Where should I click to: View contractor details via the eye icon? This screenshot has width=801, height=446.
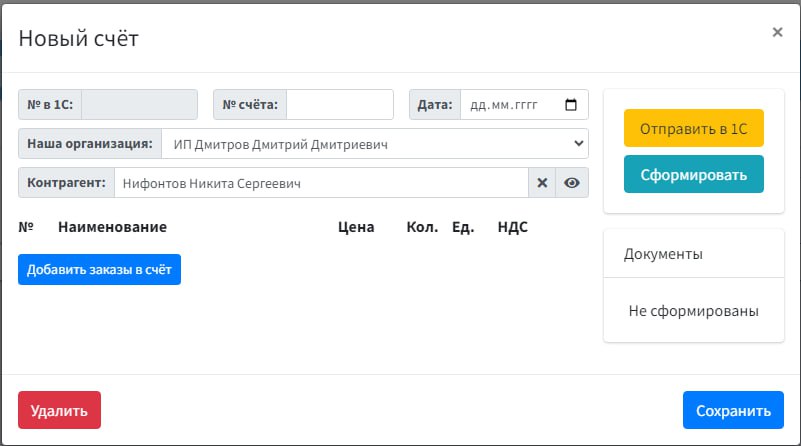coord(572,182)
